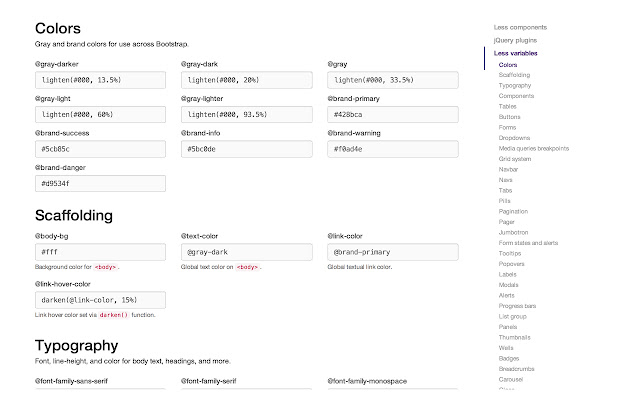
Task: Go to Thumbnails in sidebar nav
Action: pyautogui.click(x=515, y=338)
